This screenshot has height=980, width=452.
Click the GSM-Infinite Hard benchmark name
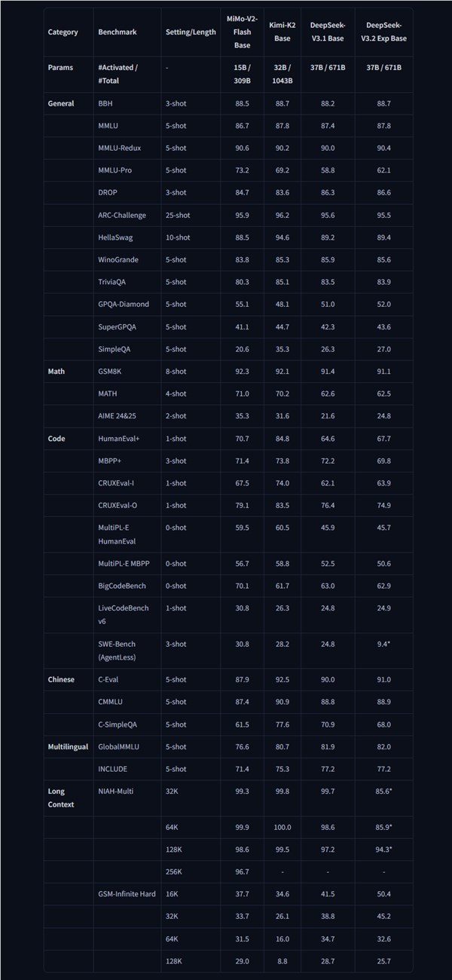point(127,894)
